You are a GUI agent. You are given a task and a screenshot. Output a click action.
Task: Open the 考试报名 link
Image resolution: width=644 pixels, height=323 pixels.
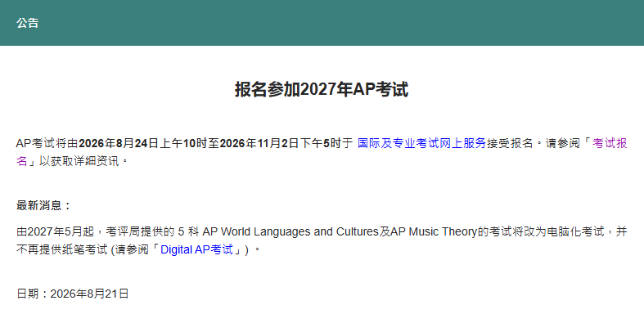610,143
